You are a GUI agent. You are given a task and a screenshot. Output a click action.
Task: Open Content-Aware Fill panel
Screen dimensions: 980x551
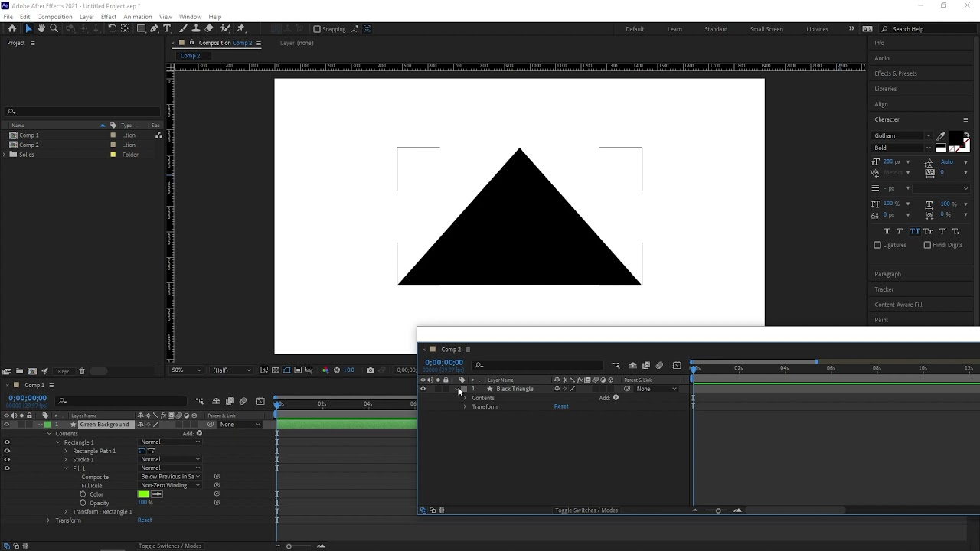898,305
